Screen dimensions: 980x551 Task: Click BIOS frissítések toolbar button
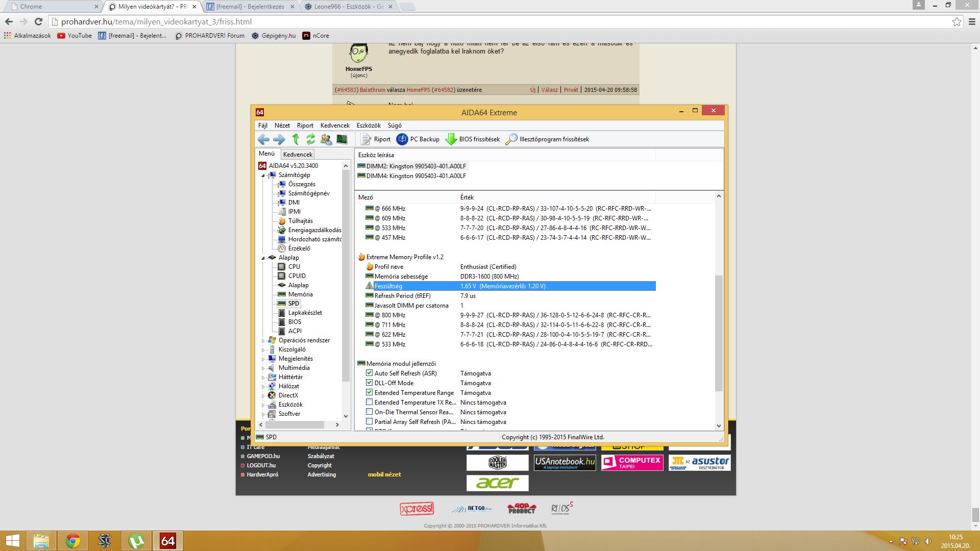473,139
